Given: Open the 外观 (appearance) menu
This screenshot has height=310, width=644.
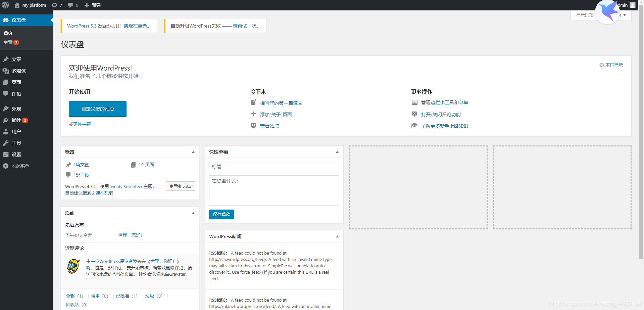Looking at the screenshot, I should [27, 109].
